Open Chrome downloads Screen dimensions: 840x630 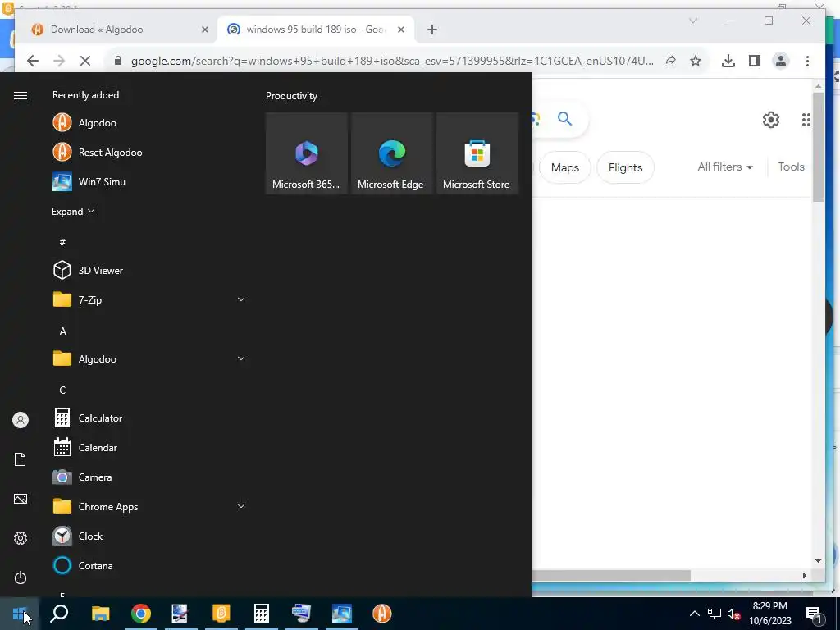[x=728, y=61]
